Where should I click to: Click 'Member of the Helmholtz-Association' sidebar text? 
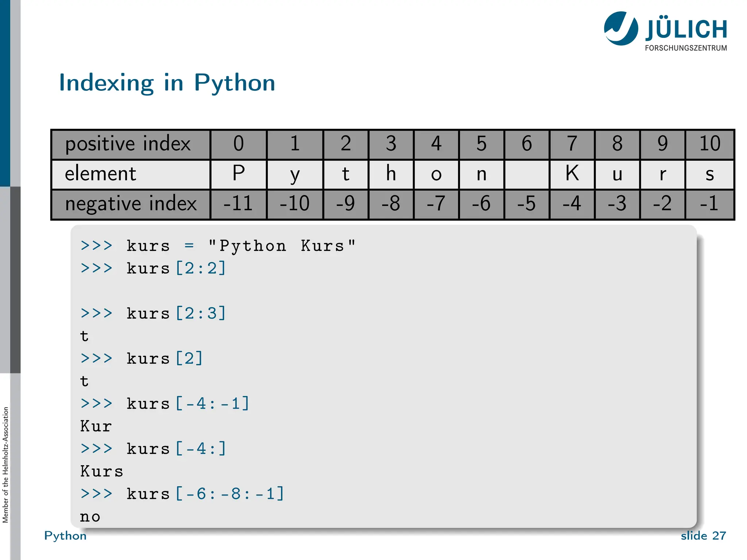point(5,465)
